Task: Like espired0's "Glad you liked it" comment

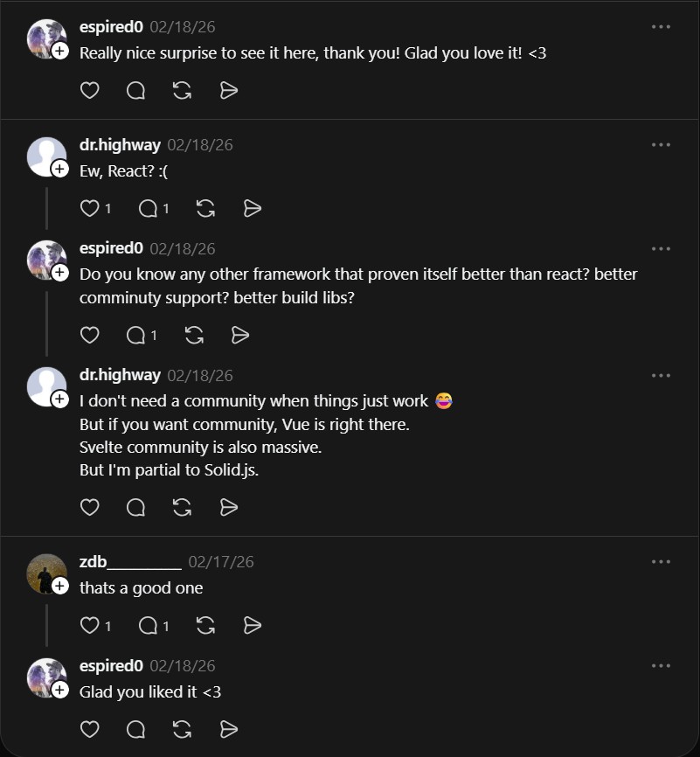Action: pyautogui.click(x=90, y=730)
